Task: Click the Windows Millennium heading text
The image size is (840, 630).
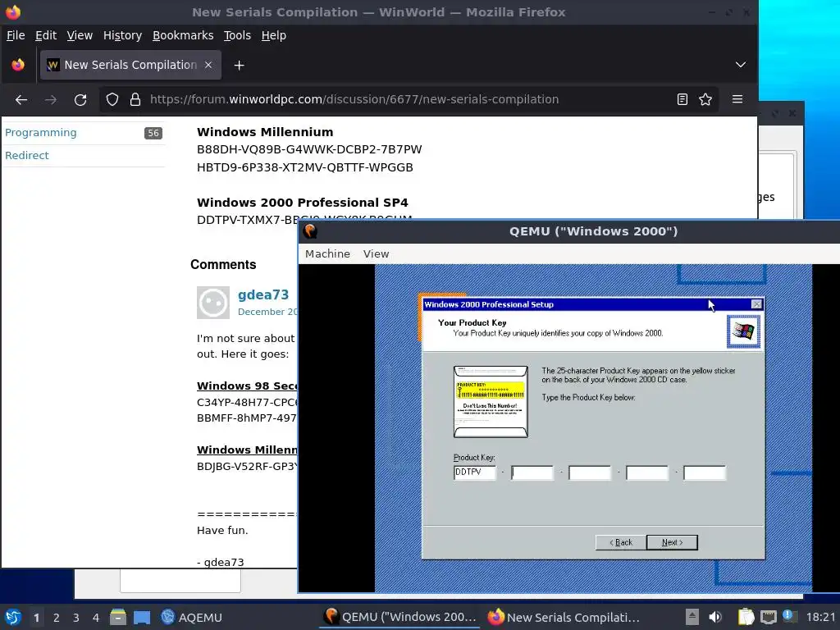Action: coord(265,132)
